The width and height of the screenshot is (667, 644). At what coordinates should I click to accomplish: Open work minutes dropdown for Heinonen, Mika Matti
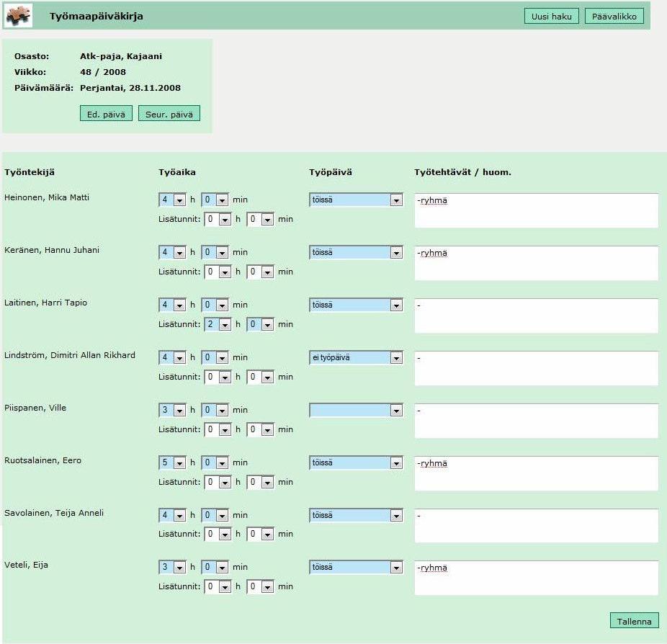point(215,200)
